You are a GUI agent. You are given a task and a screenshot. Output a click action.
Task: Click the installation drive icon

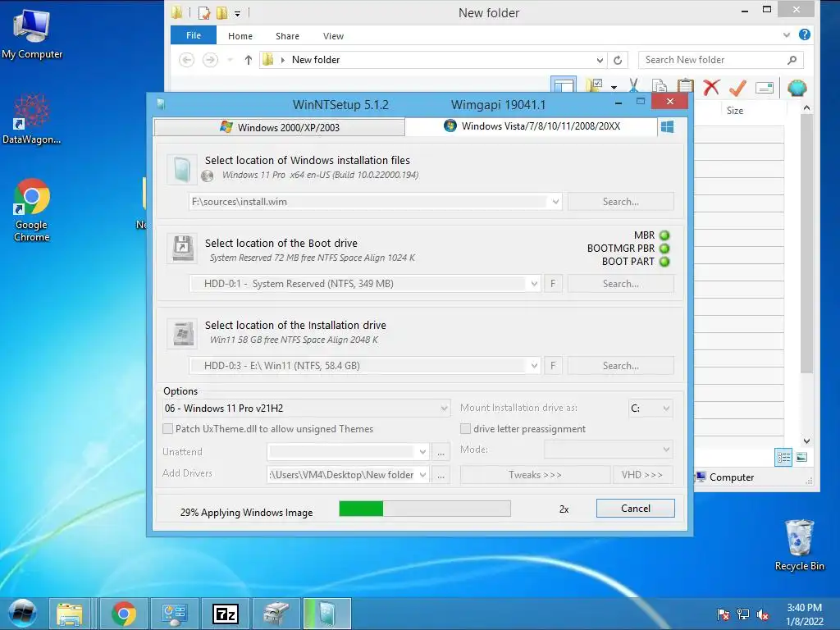[182, 333]
